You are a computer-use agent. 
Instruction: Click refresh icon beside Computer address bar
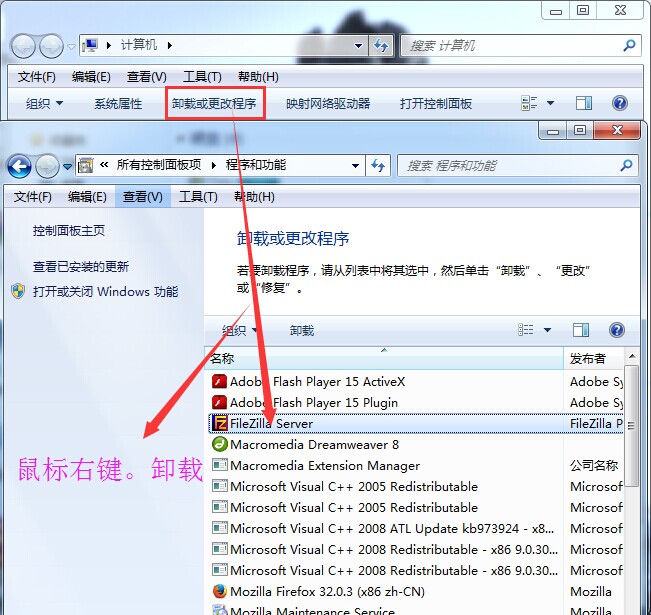pyautogui.click(x=381, y=45)
